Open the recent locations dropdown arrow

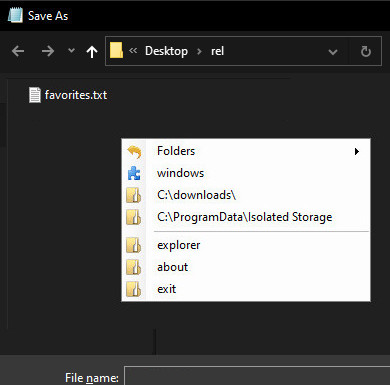click(x=71, y=51)
